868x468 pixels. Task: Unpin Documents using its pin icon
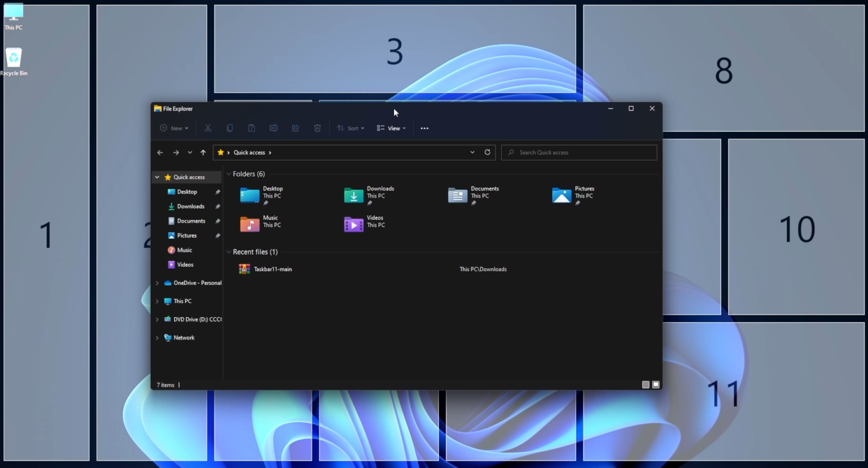click(x=218, y=221)
